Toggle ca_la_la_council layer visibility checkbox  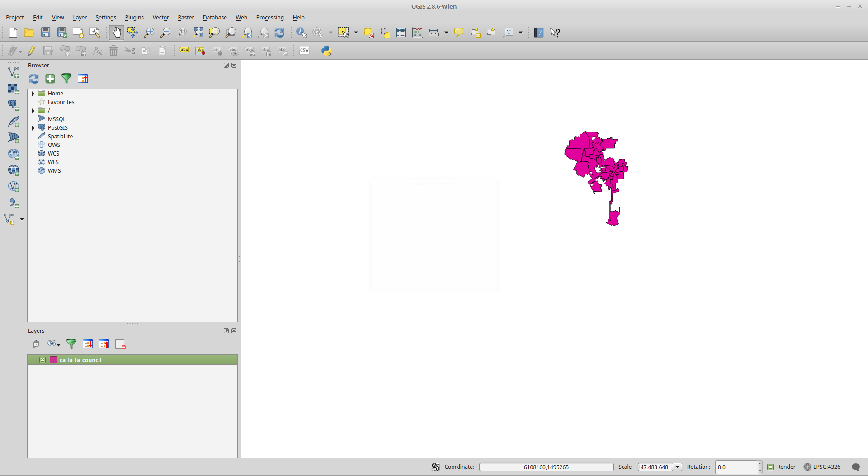point(42,360)
